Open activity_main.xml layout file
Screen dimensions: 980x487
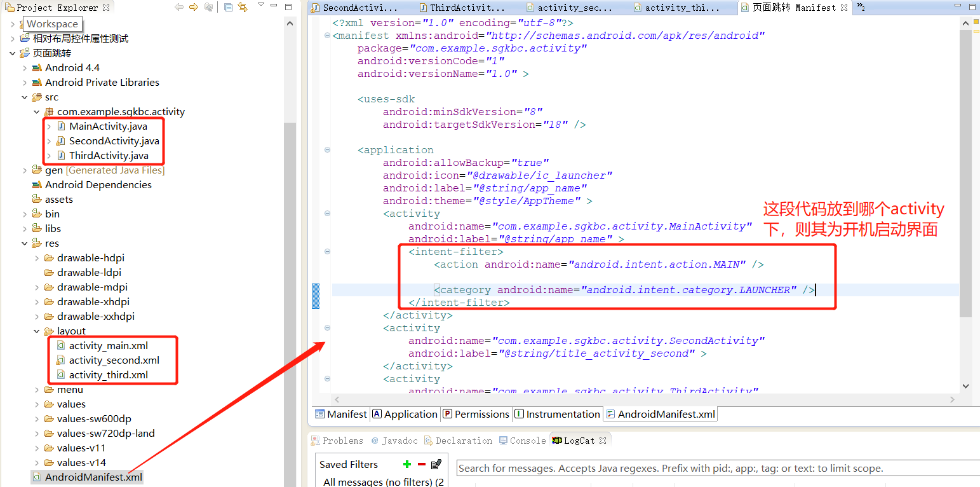(x=102, y=345)
